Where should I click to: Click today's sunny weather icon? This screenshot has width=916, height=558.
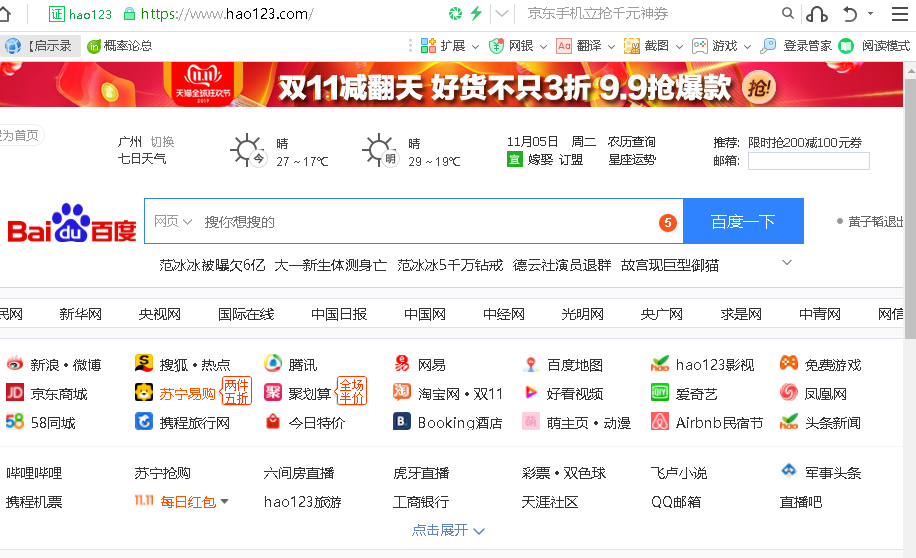click(248, 151)
